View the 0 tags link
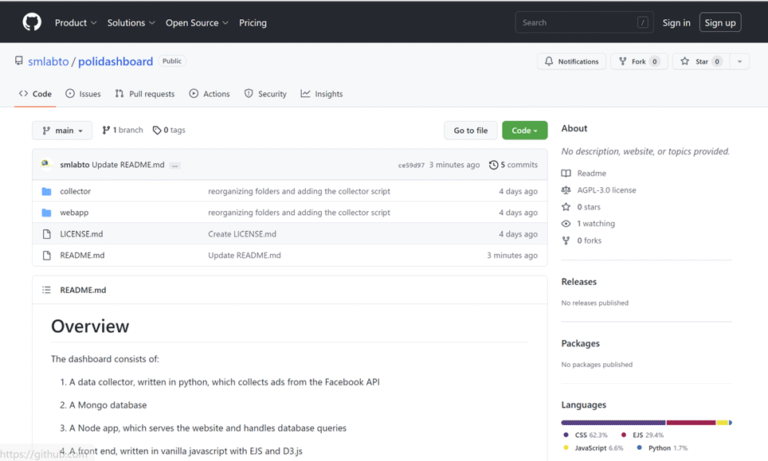The image size is (768, 461). 169,130
